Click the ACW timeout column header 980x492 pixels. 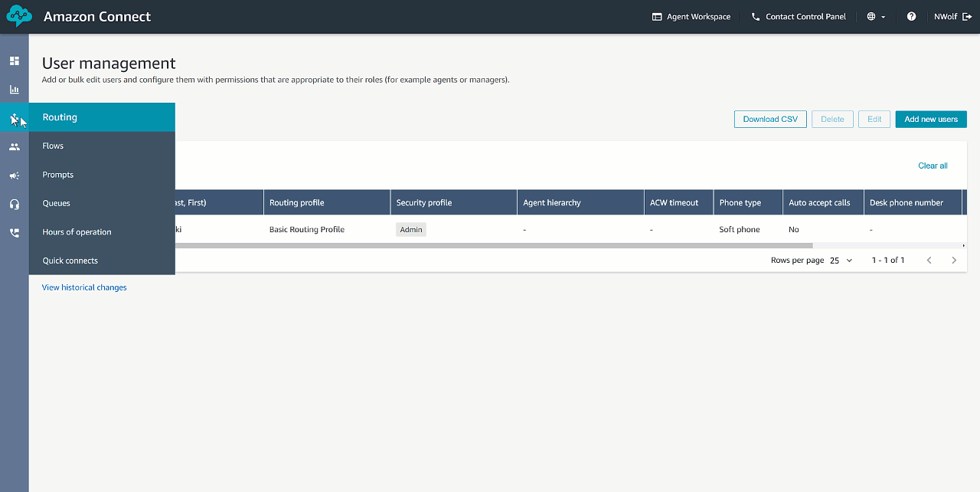(678, 202)
